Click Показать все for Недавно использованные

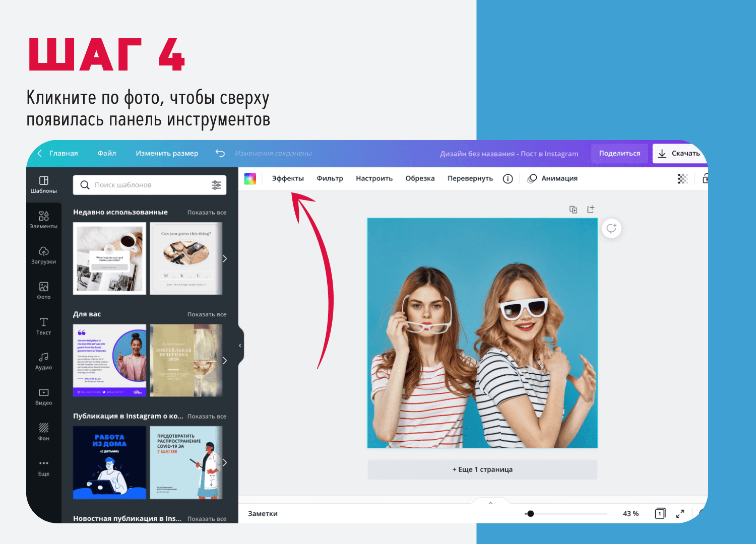tap(207, 213)
